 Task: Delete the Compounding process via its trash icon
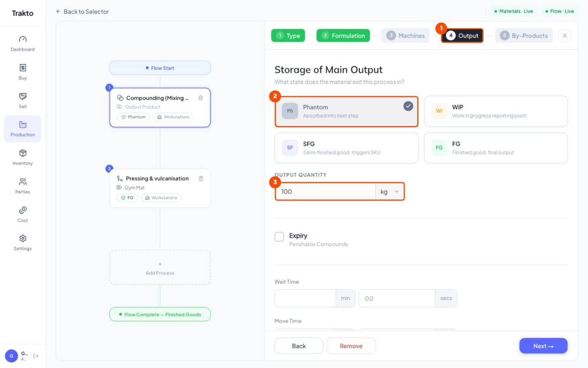(x=201, y=98)
